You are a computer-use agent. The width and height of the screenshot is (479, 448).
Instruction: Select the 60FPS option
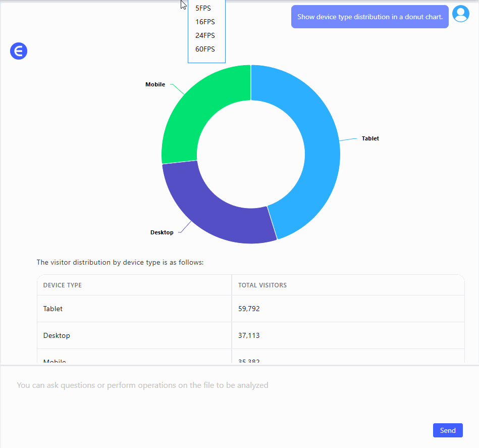(x=205, y=49)
